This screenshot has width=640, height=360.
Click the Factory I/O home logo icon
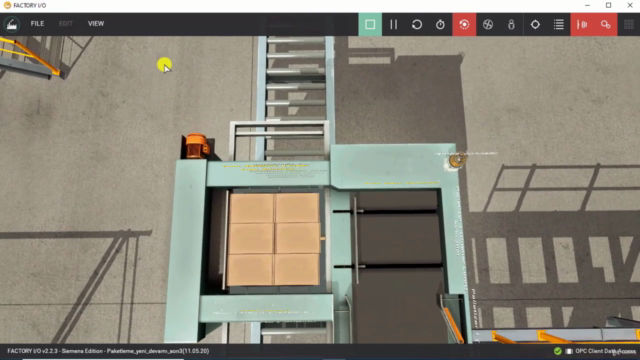[12, 24]
